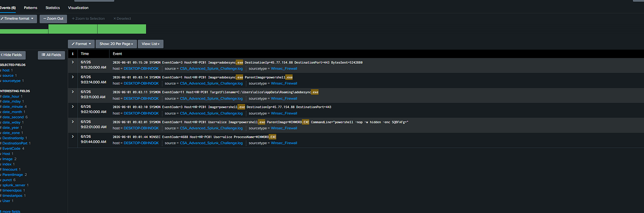Click sourcetype Winsec_Firewall in 9:03:11 event
Viewport: 644px width, 213px height.
point(284,98)
